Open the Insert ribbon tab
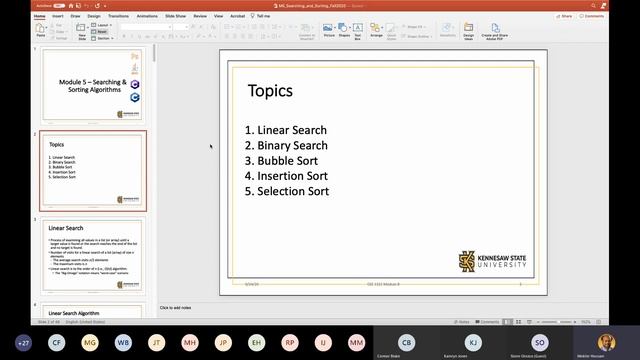Viewport: 640px width, 360px height. click(58, 16)
